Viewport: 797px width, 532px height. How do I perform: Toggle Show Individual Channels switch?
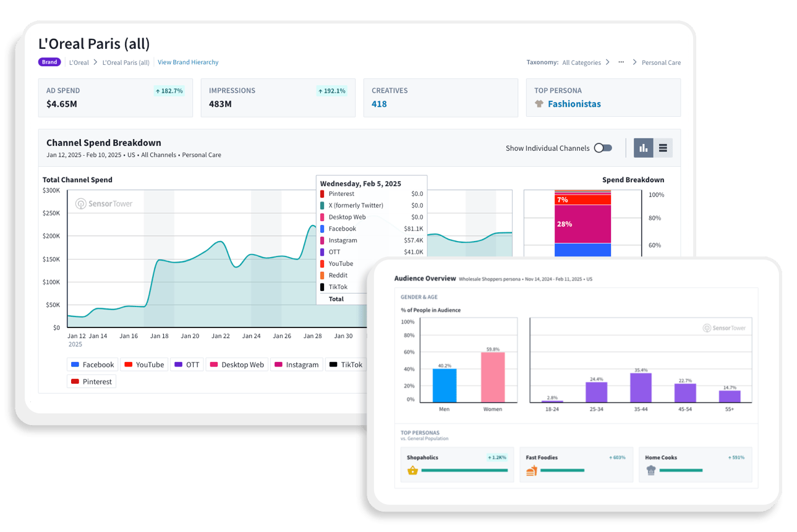(603, 148)
